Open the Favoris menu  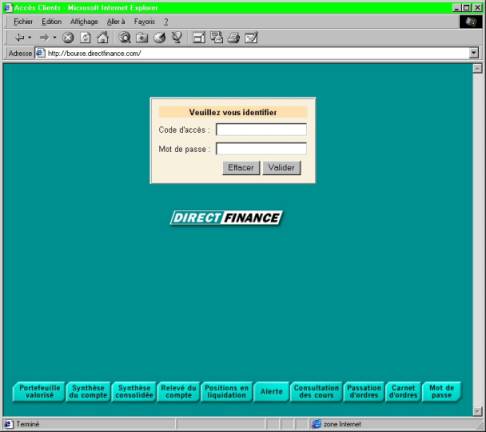[144, 22]
